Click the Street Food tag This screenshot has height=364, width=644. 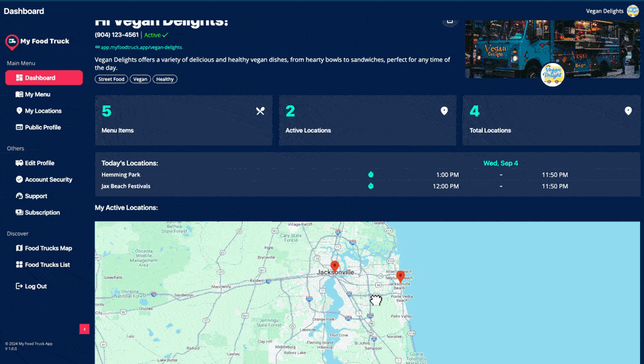[111, 79]
